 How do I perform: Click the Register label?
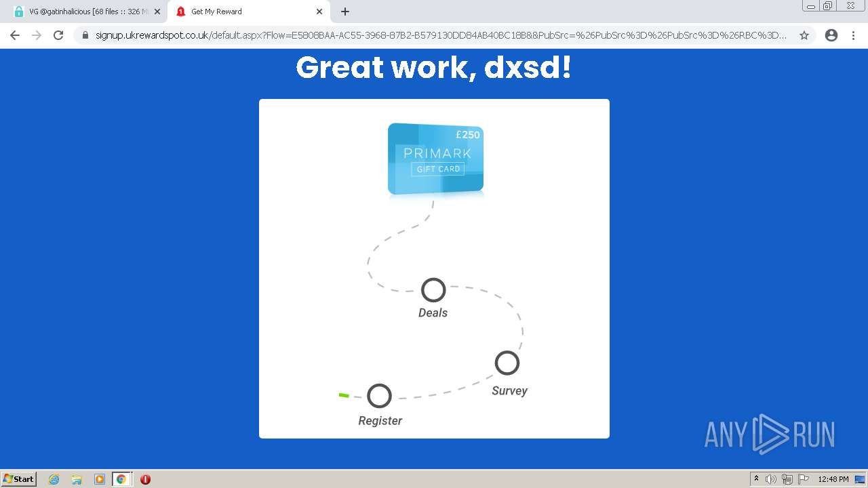click(380, 420)
